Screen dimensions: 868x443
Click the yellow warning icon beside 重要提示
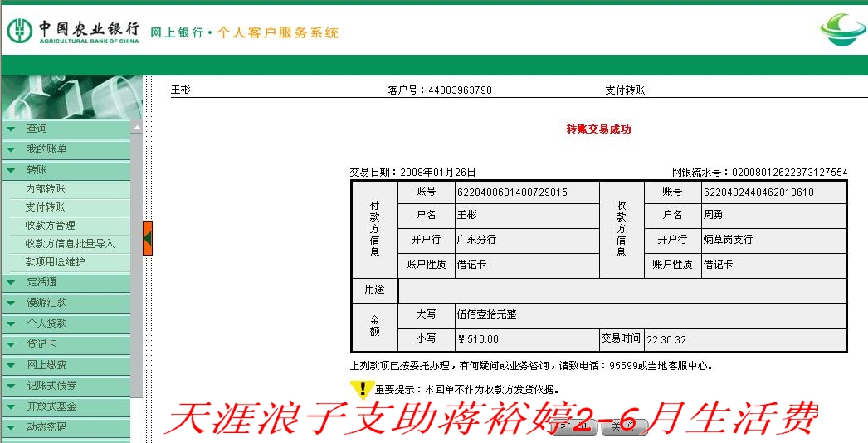coord(362,389)
